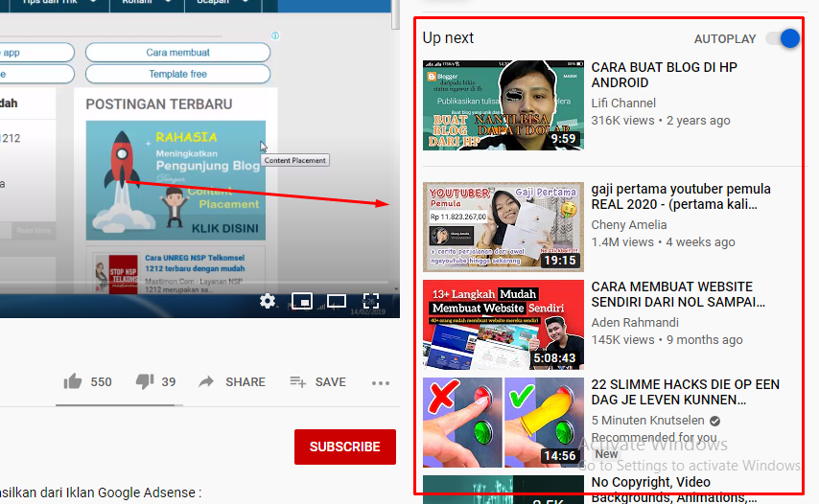Screen dimensions: 819x504
Task: Click the verified badge beside 5 Minuten Knutselen
Action: point(715,421)
